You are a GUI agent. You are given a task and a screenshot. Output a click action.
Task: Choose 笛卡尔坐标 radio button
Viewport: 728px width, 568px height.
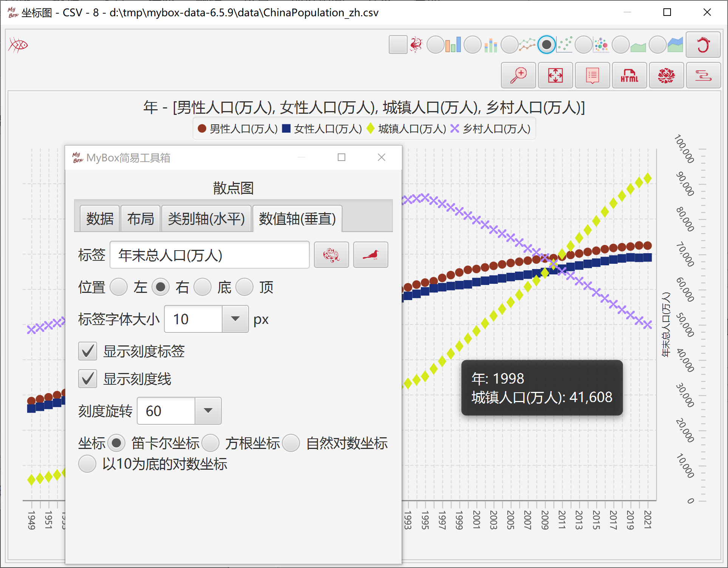[x=116, y=443]
